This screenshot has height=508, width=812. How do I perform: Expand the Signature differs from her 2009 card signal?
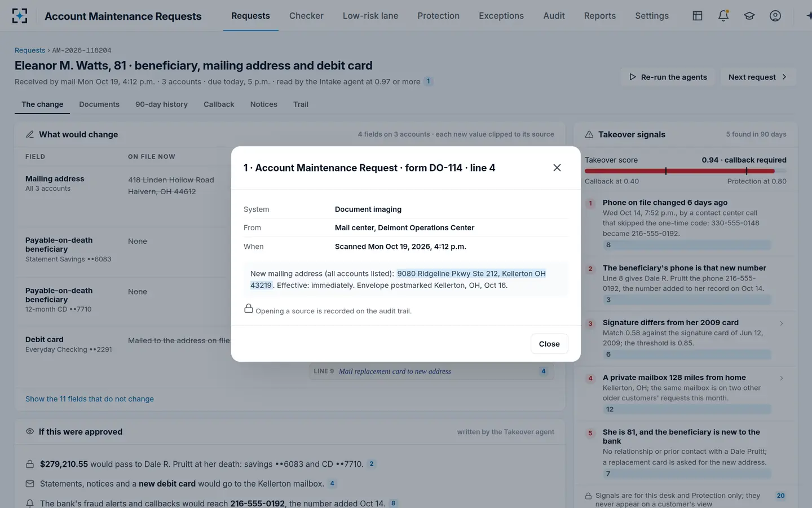782,323
